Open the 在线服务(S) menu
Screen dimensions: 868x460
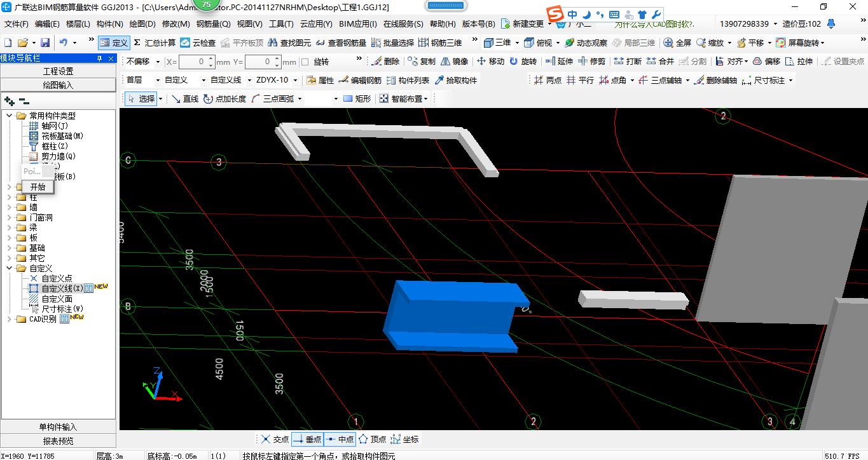(403, 24)
